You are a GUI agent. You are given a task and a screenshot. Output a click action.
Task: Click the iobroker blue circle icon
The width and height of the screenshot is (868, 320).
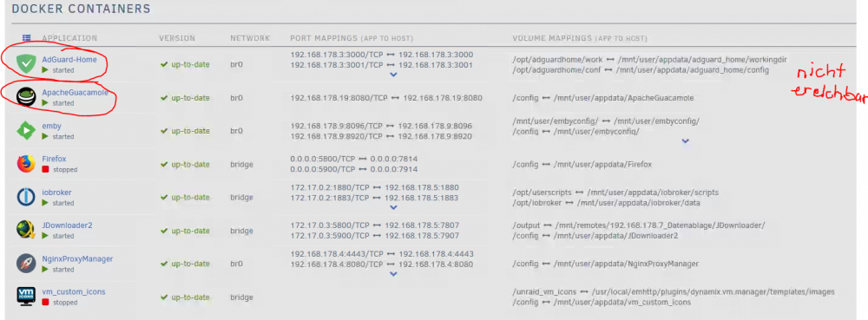pos(26,198)
